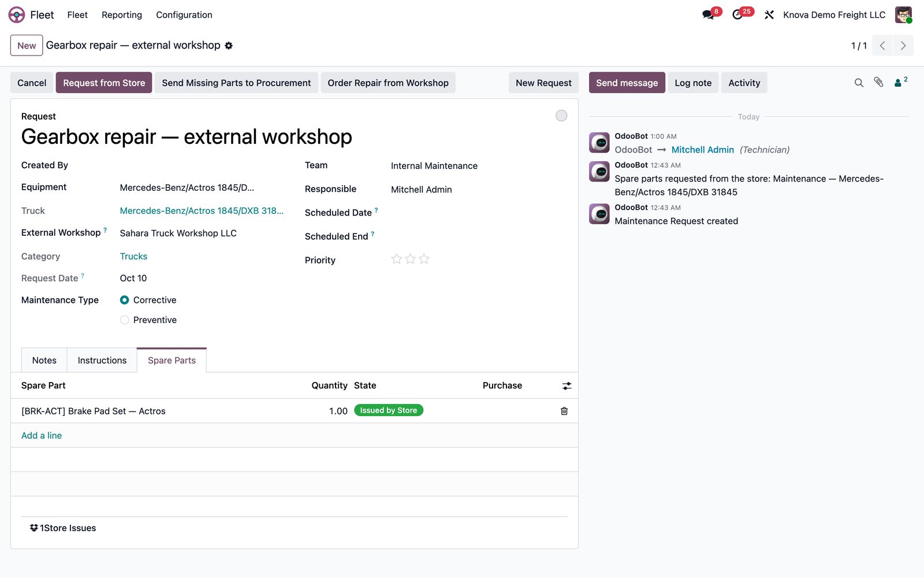Open the Trucks category link
Image resolution: width=924 pixels, height=578 pixels.
[133, 256]
